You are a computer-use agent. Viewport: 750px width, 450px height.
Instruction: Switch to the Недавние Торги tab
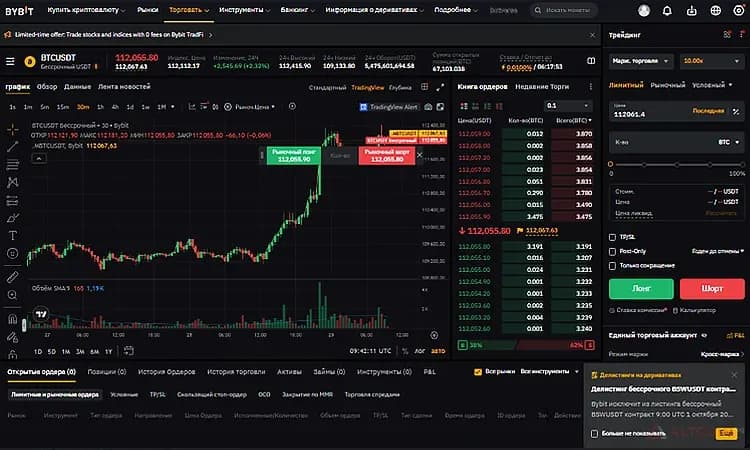[542, 87]
